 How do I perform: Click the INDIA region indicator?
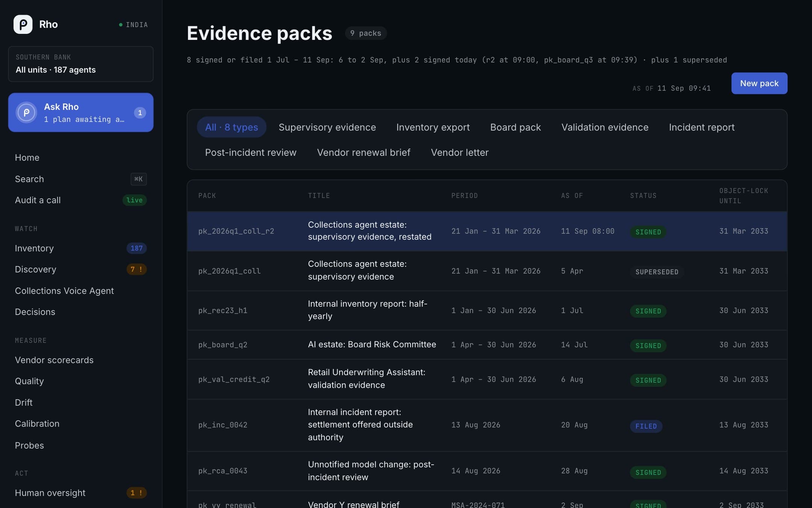pyautogui.click(x=133, y=25)
